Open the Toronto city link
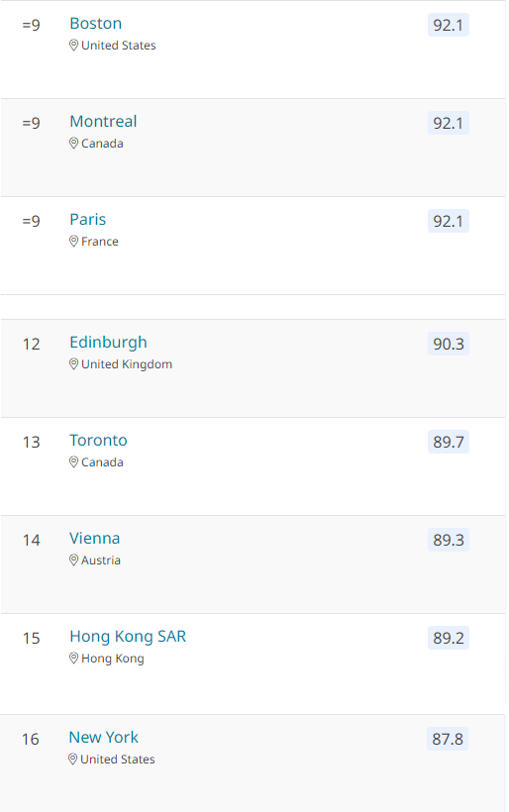Image resolution: width=509 pixels, height=812 pixels. (x=98, y=441)
